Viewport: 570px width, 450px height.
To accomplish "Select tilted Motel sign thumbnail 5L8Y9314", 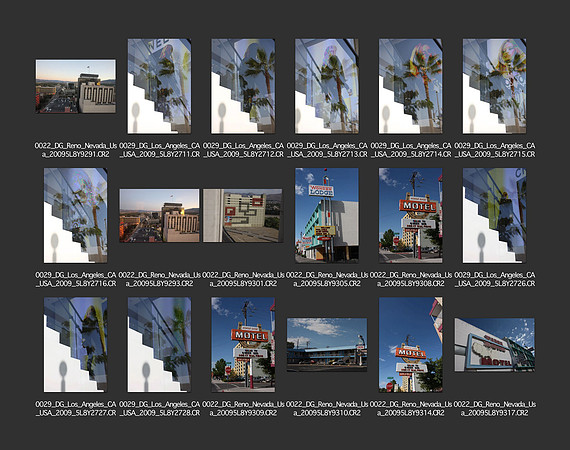I will tap(410, 345).
